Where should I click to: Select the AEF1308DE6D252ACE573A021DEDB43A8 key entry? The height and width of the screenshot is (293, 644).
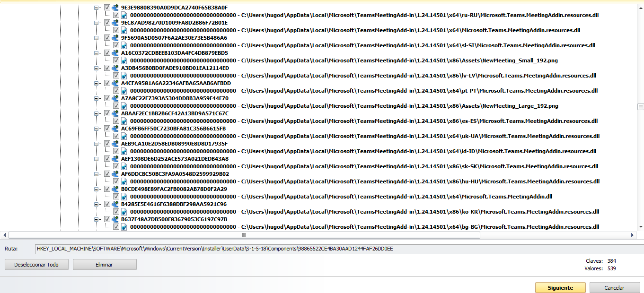175,159
